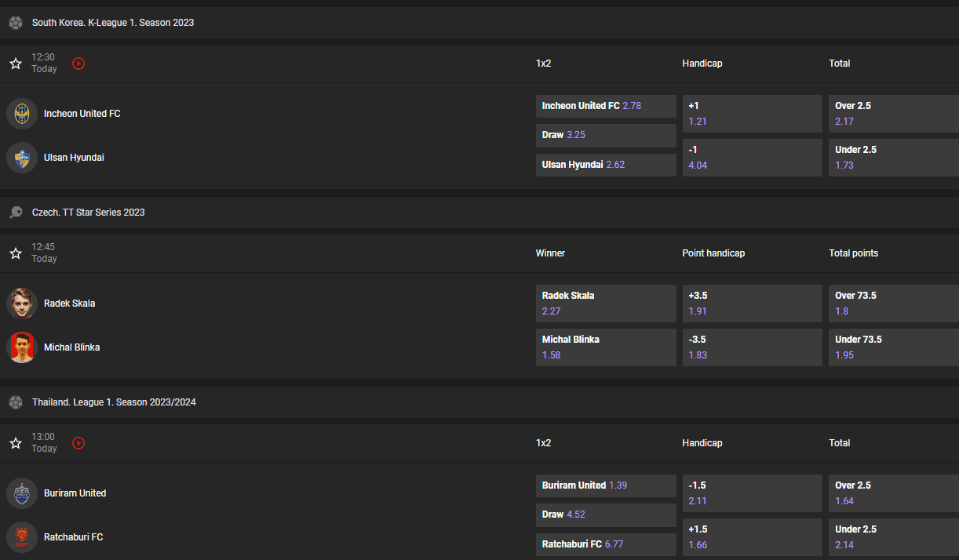The height and width of the screenshot is (560, 959).
Task: Click Radek Skala's player photo
Action: point(22,304)
